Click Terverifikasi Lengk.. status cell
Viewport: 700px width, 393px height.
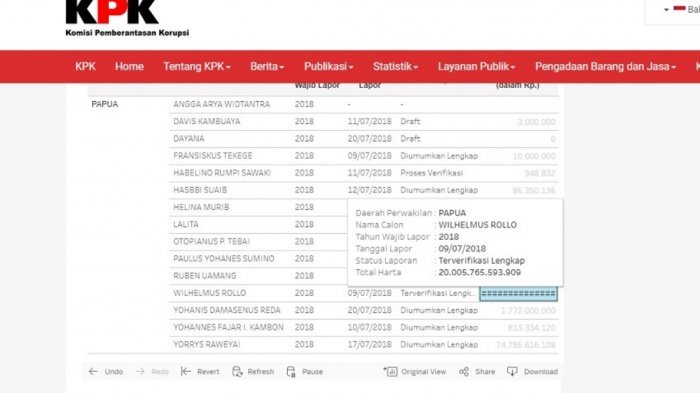pyautogui.click(x=438, y=293)
